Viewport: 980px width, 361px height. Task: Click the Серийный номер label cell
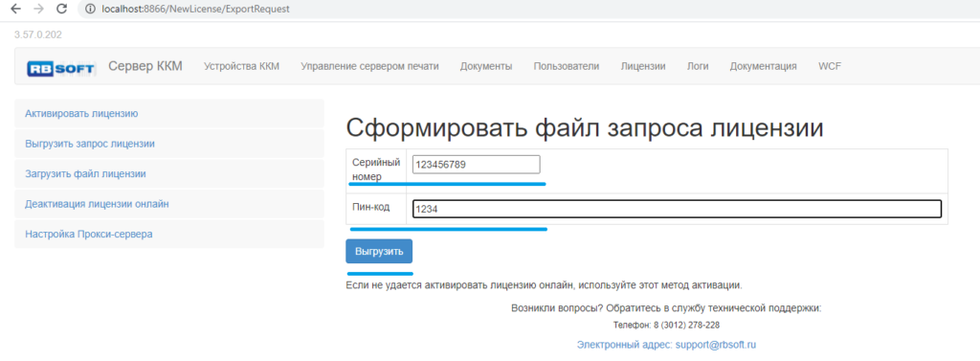[376, 169]
